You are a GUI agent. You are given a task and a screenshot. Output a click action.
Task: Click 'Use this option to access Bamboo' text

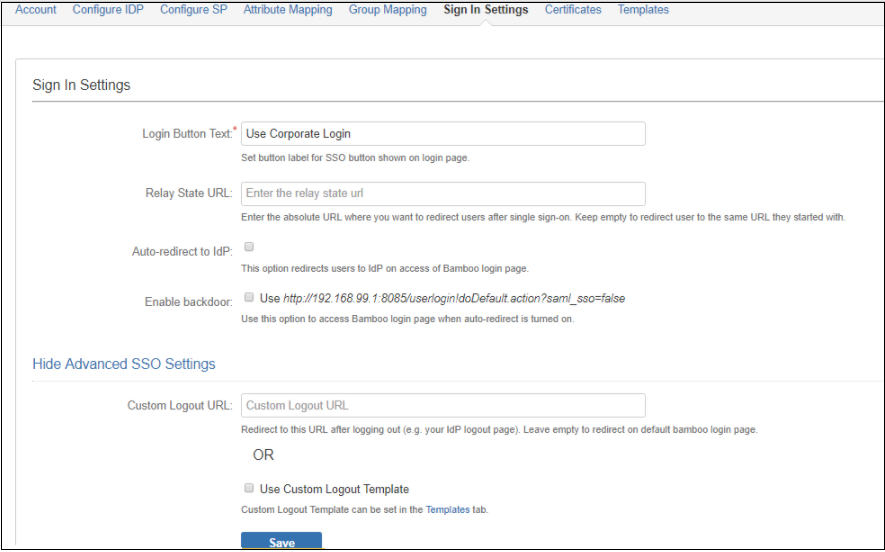pos(408,319)
